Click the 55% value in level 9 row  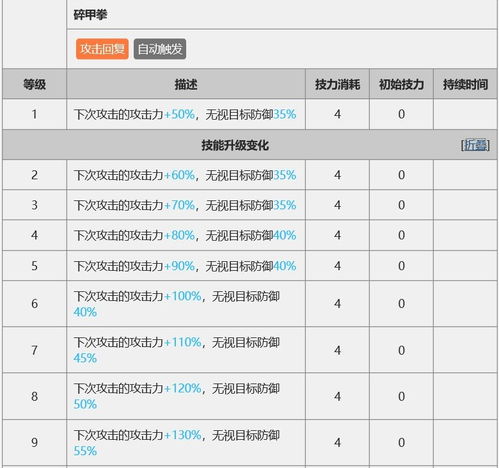point(85,451)
